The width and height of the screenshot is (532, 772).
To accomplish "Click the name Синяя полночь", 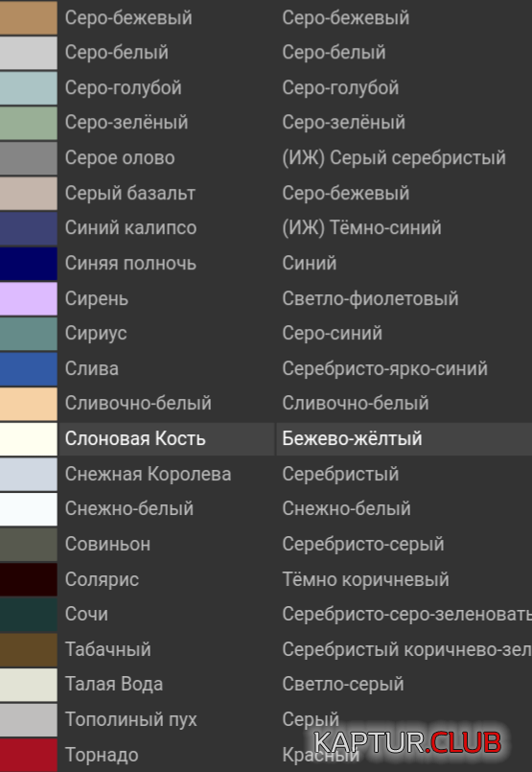I will (130, 264).
